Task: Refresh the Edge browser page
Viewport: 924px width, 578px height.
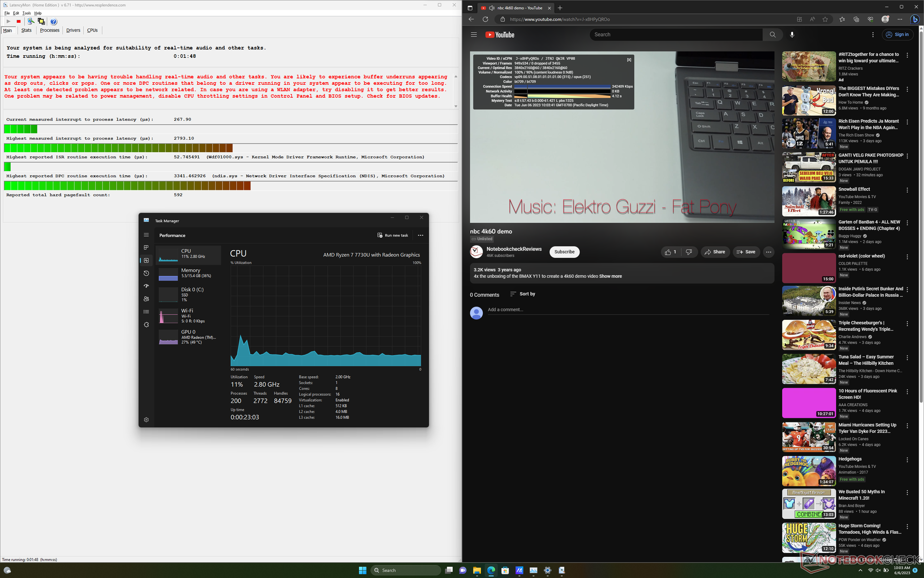Action: [x=485, y=19]
